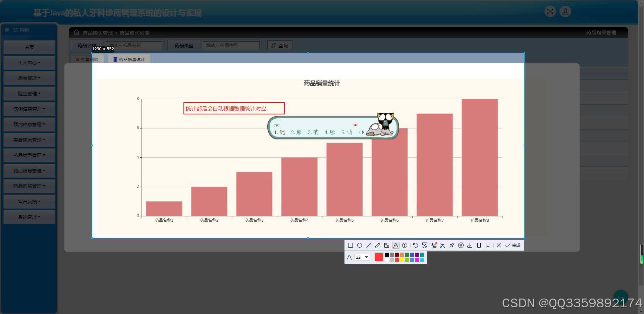Pick the white color swatch
Image resolution: width=644 pixels, height=314 pixels.
(x=387, y=260)
